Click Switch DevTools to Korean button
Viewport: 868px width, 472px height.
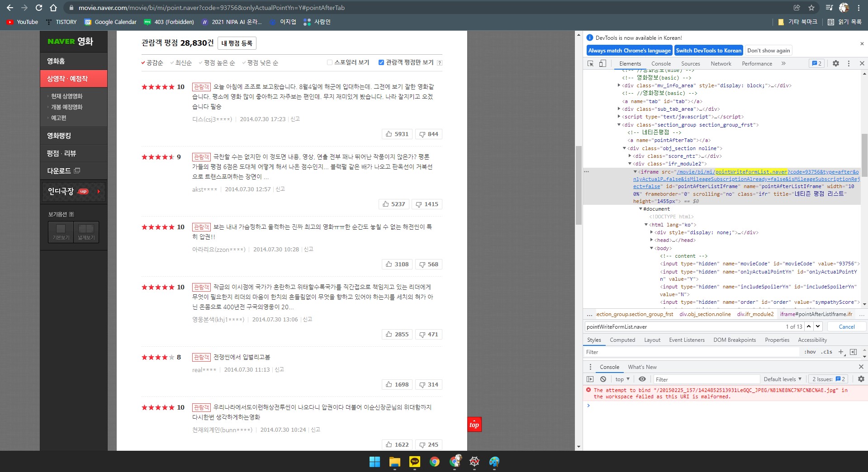point(708,50)
